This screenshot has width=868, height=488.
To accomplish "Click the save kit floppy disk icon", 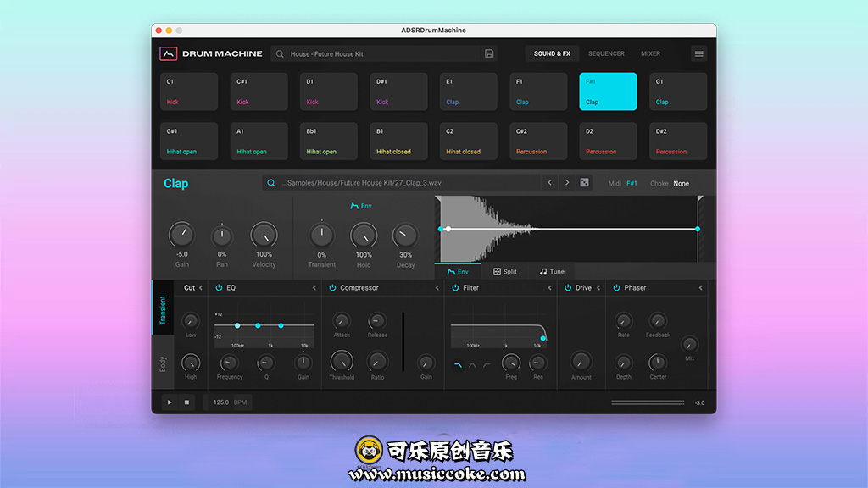I will (489, 53).
